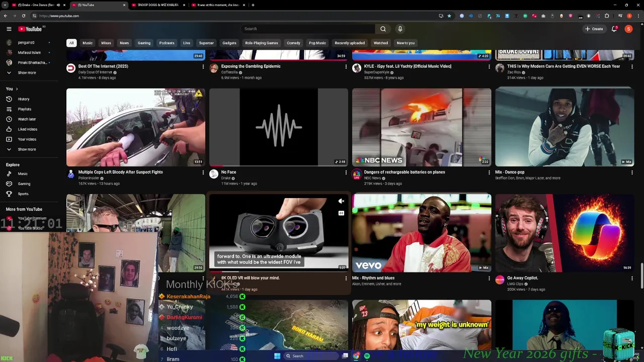Select the Podcasts filter chip
The image size is (644, 362).
167,43
